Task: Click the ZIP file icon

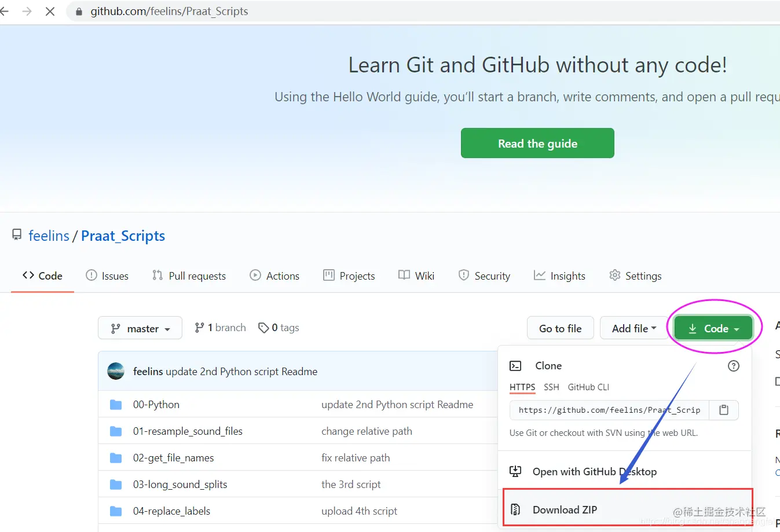Action: click(x=515, y=509)
